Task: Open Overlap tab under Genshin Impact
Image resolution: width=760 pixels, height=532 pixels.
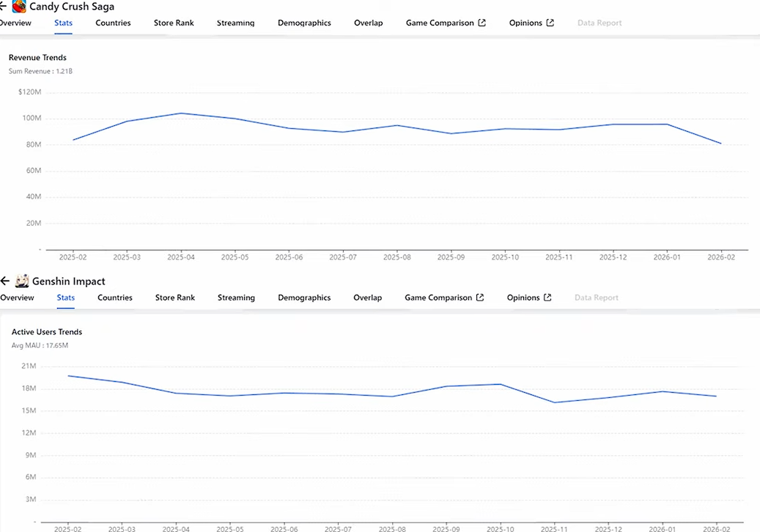Action: [367, 298]
